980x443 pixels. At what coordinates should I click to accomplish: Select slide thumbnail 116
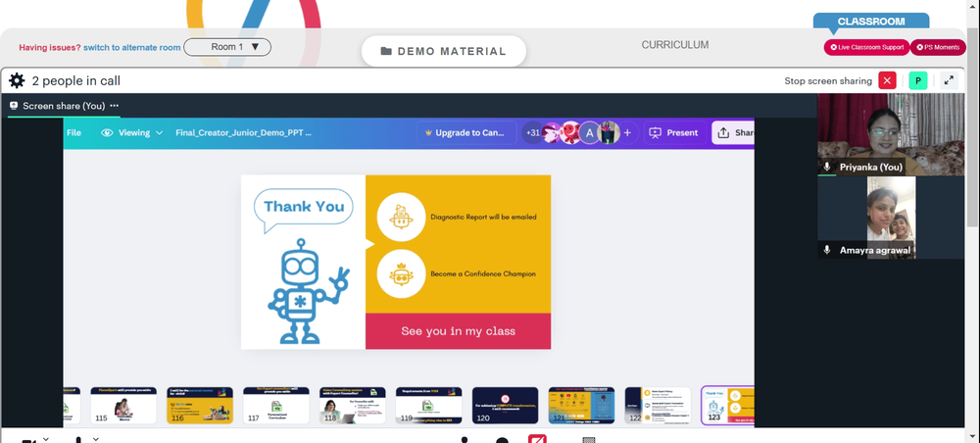(x=200, y=405)
